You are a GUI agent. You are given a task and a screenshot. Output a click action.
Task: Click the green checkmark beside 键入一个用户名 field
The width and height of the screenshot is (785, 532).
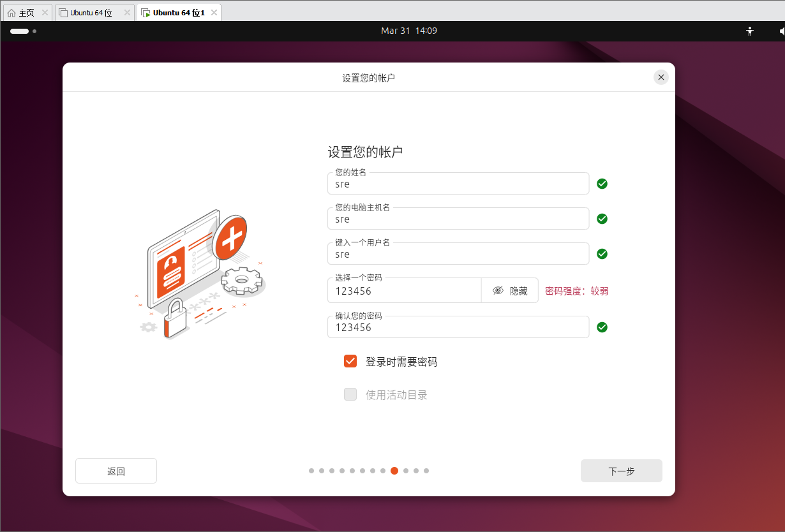[x=602, y=254]
